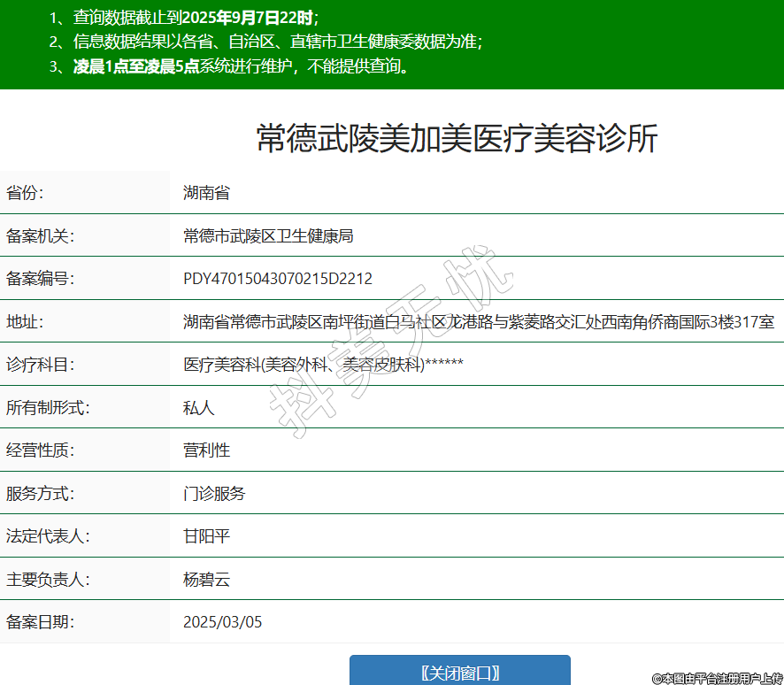784x685 pixels.
Task: Click the main person in charge 杨碧云
Action: 206,580
